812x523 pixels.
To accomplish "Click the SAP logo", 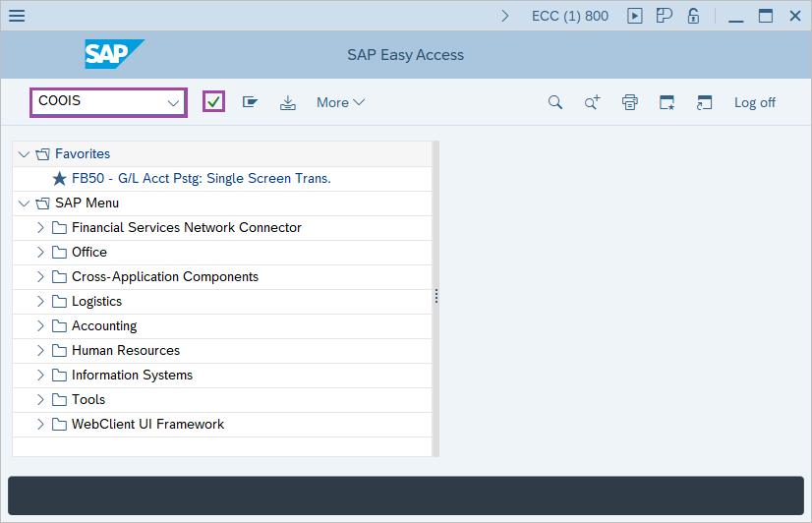I will click(x=114, y=54).
